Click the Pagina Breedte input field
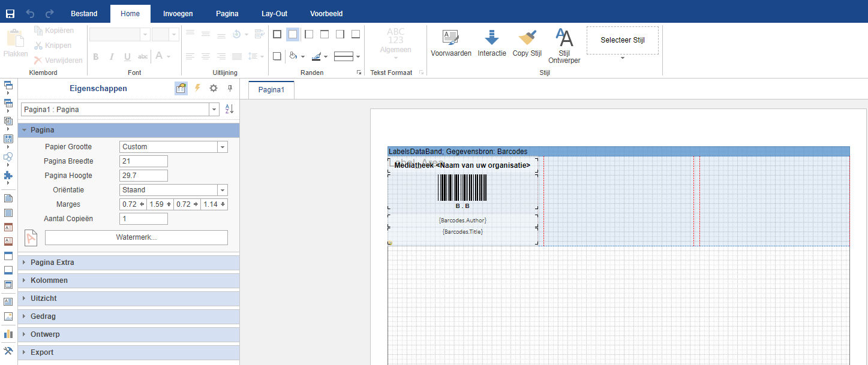The width and height of the screenshot is (868, 365). pyautogui.click(x=143, y=161)
